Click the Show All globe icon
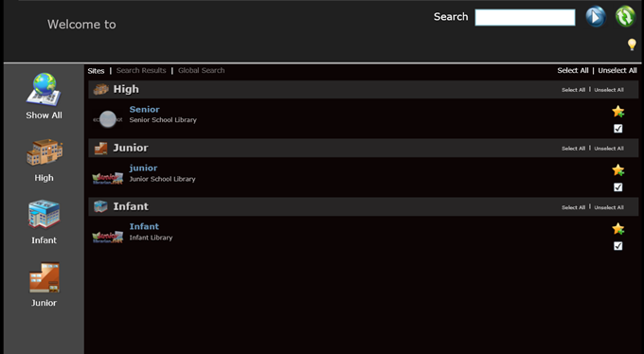Viewport: 644px width, 354px height. click(44, 90)
